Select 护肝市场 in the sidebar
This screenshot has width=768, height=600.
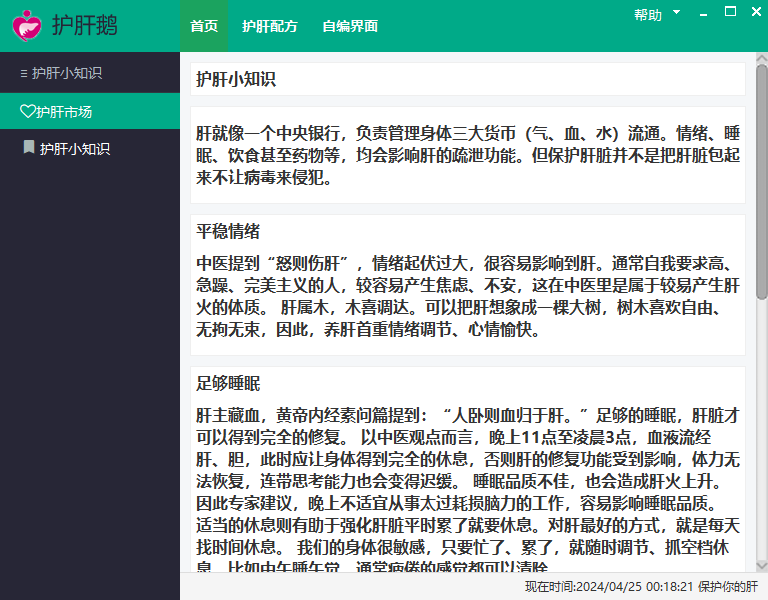[x=90, y=111]
